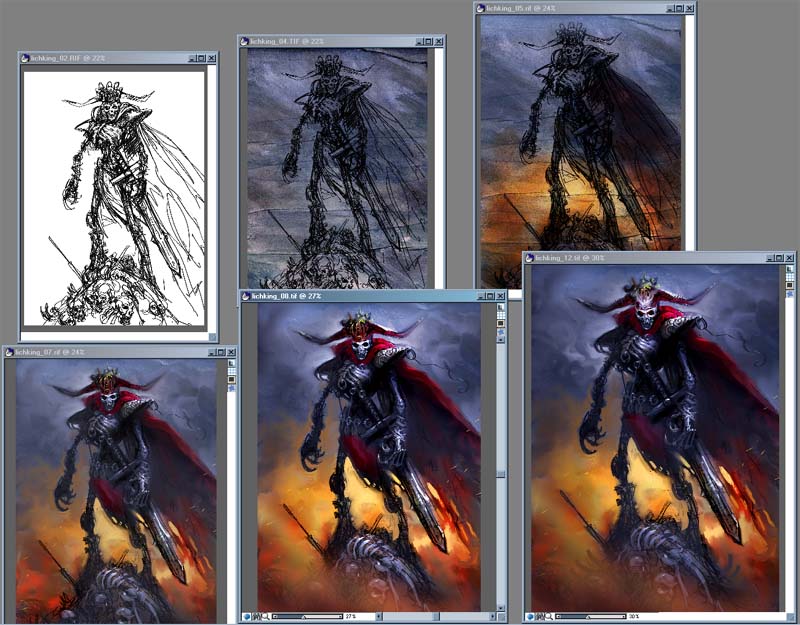
Task: Adjust the zoom slider in lichking_12 window
Action: pyautogui.click(x=591, y=617)
